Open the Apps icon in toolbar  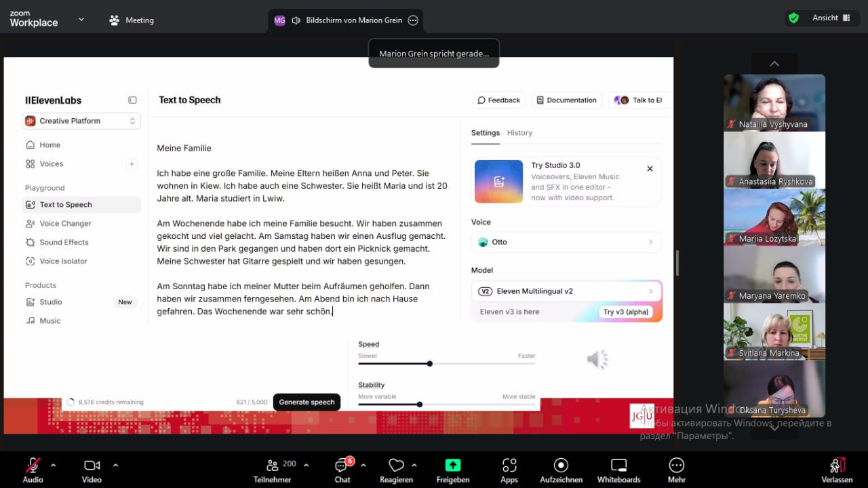coord(509,466)
